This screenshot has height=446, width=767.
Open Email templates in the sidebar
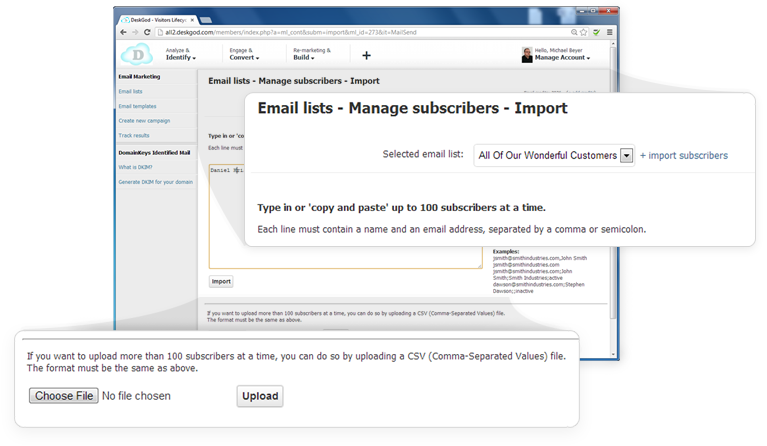pos(137,106)
